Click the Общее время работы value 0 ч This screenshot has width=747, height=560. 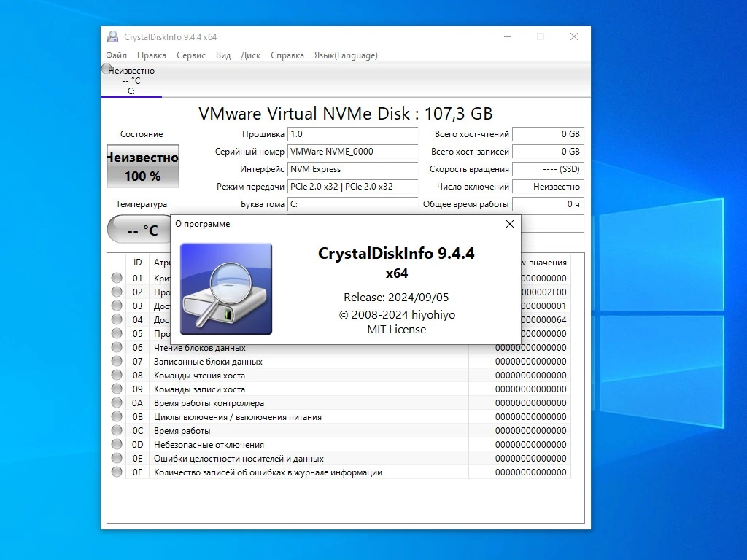[548, 204]
